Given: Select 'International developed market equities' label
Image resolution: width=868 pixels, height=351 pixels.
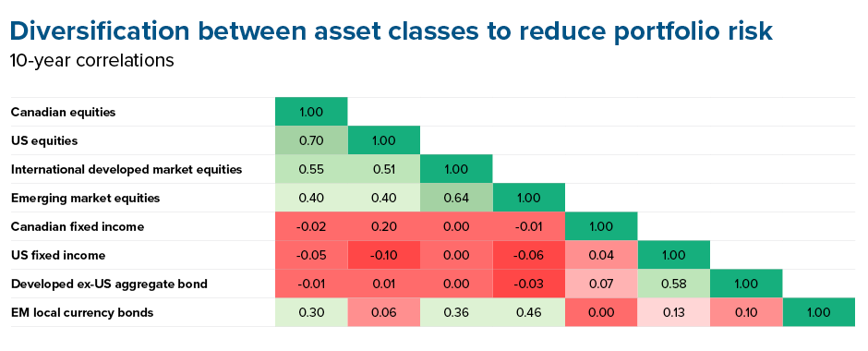Looking at the screenshot, I should point(127,169).
